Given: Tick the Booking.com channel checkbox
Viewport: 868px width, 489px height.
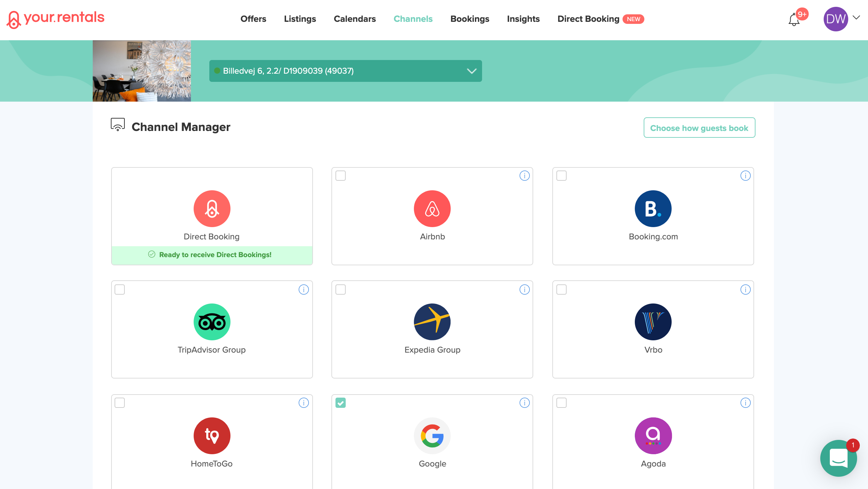Looking at the screenshot, I should click(x=562, y=176).
